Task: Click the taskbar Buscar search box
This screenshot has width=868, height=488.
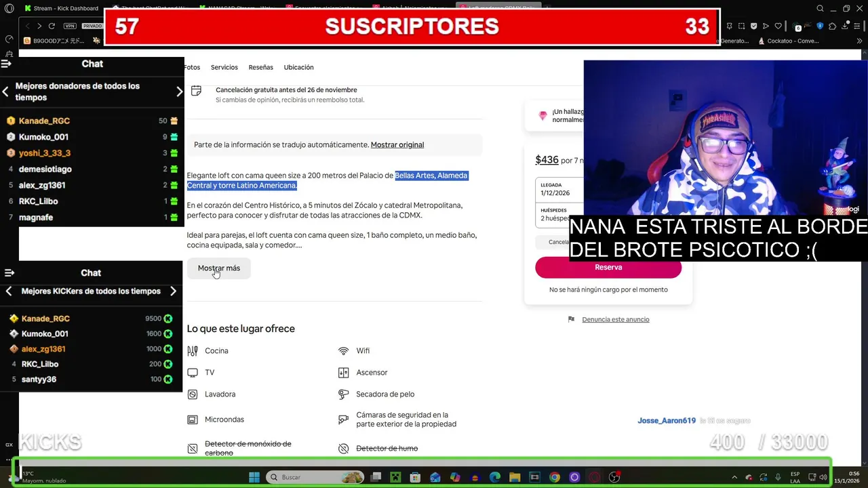Action: tap(315, 477)
